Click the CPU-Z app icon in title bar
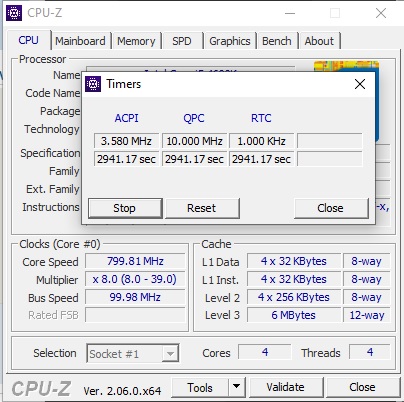 coord(14,13)
